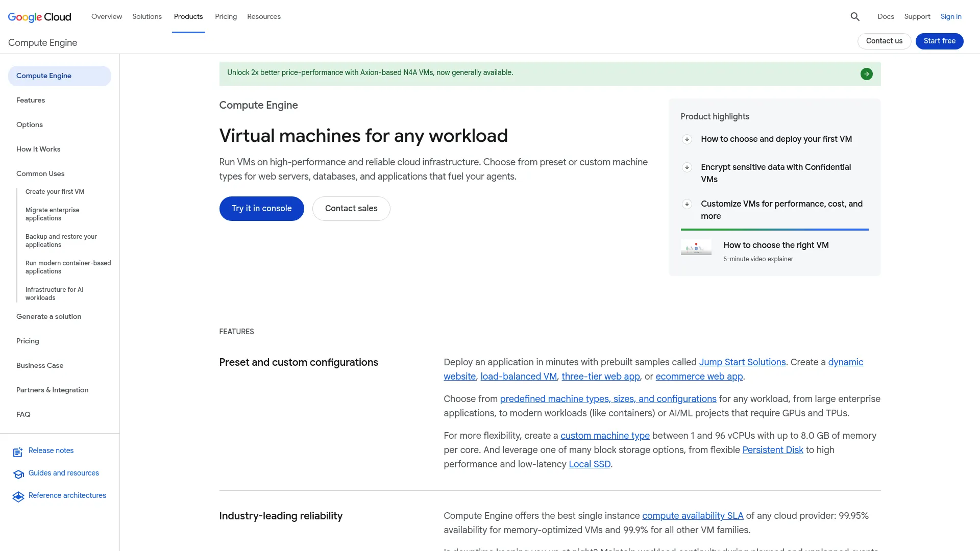Open the Support link in header

(917, 17)
